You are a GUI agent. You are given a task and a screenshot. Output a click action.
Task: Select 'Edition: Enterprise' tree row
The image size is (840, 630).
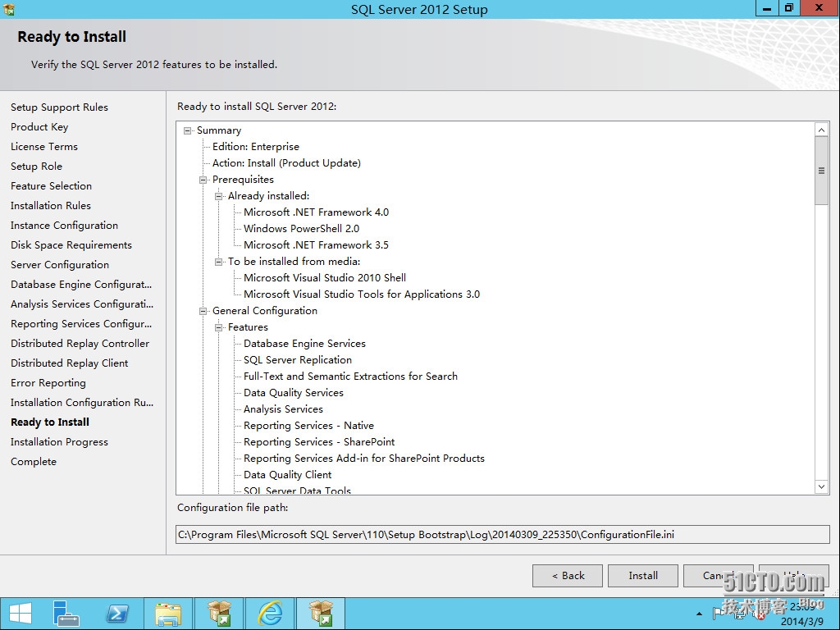(x=256, y=147)
